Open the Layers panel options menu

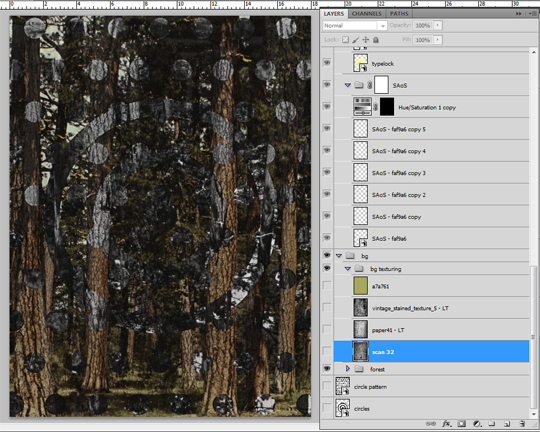pos(532,13)
